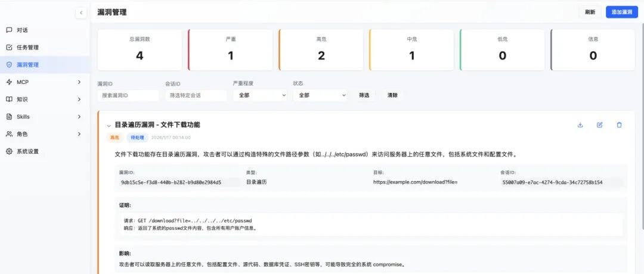
Task: Click the gear icon beside 系统设置
Action: [9, 151]
